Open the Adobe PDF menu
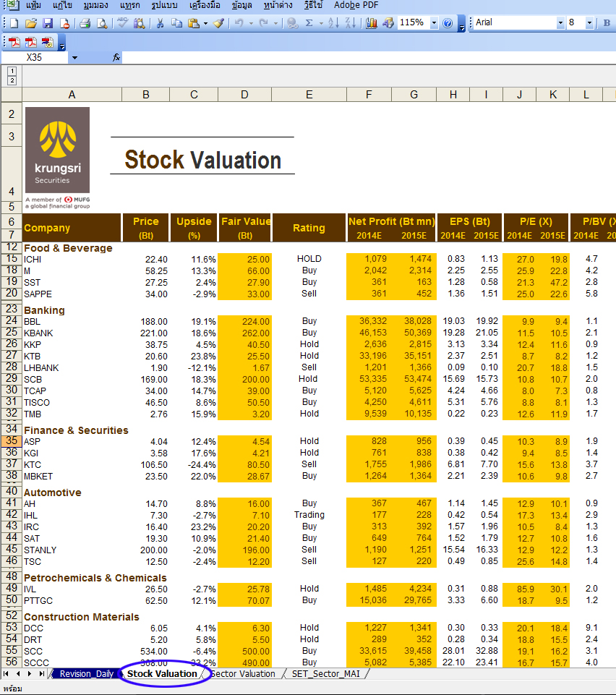The width and height of the screenshot is (616, 695). [x=356, y=5]
